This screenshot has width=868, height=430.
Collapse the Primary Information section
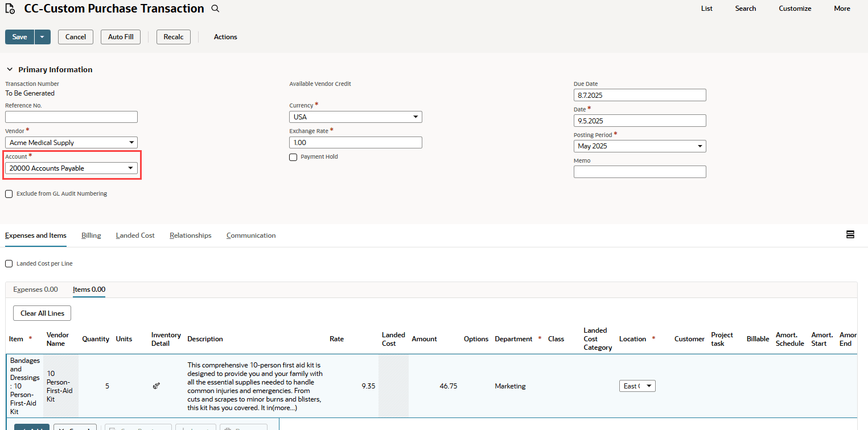9,69
